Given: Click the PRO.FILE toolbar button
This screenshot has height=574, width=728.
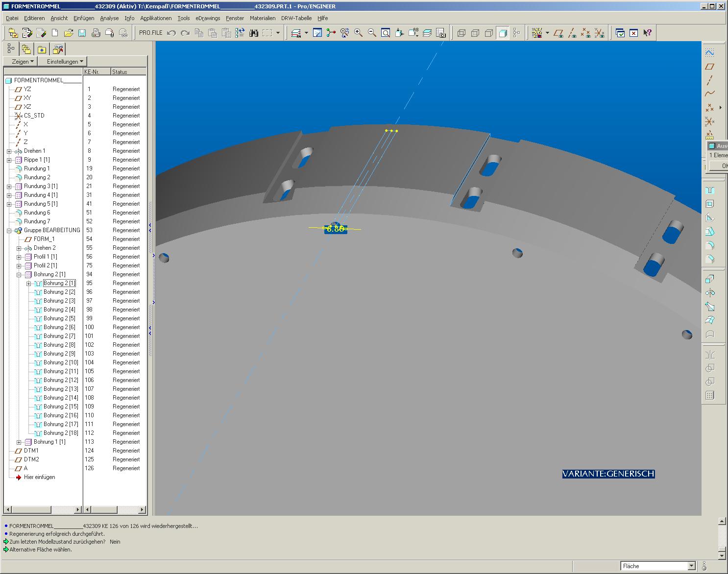Looking at the screenshot, I should click(150, 33).
